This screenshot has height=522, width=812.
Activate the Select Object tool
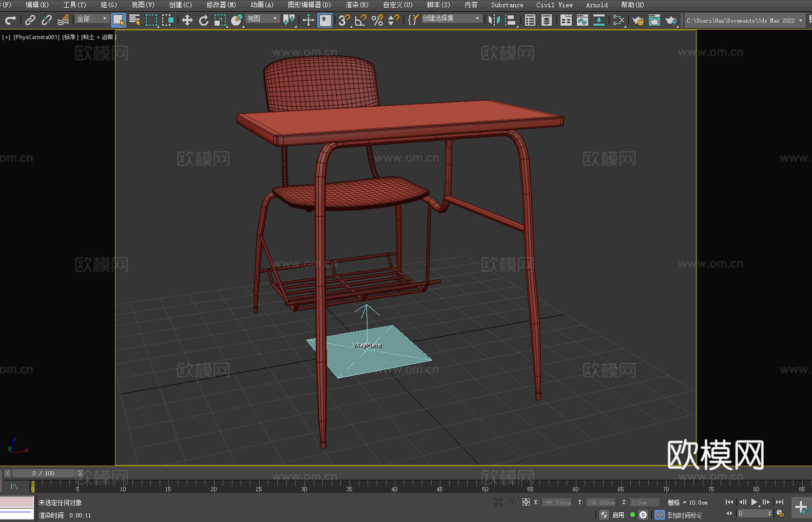119,21
